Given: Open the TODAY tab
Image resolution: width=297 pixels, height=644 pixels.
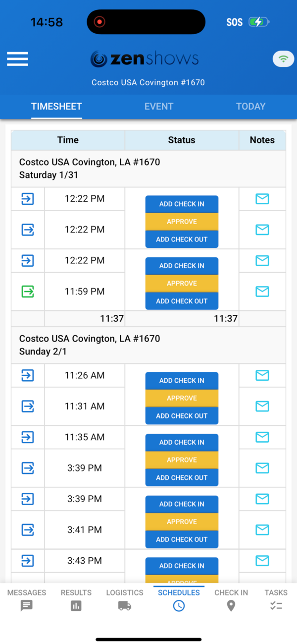Looking at the screenshot, I should 250,106.
